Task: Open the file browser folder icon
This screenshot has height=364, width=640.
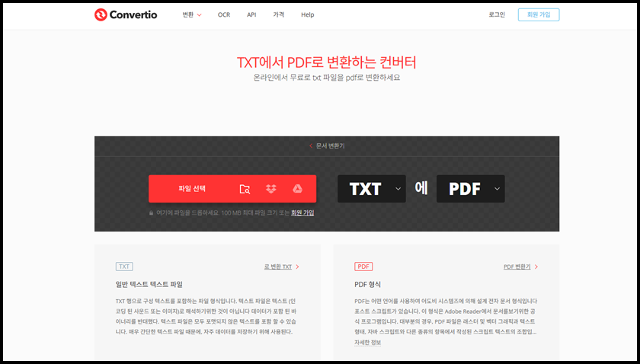Action: pos(245,189)
